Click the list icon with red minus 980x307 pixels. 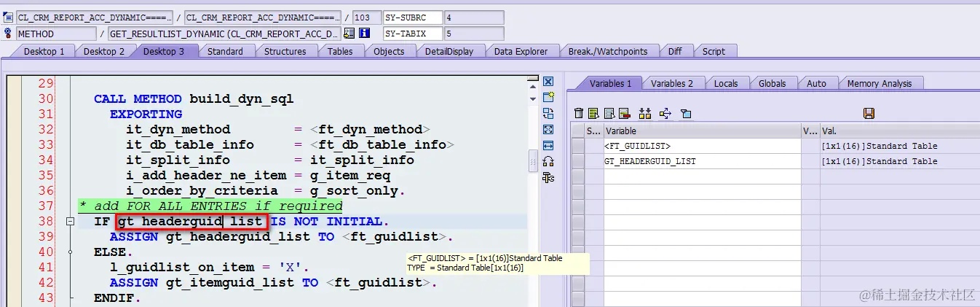click(x=624, y=113)
